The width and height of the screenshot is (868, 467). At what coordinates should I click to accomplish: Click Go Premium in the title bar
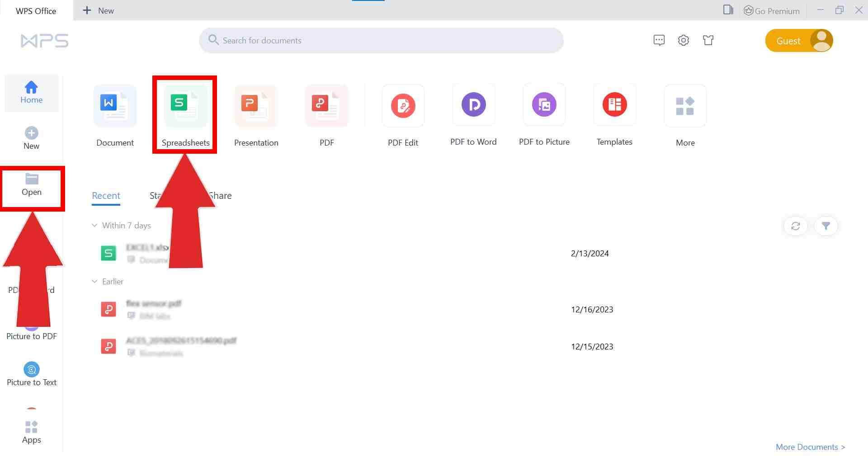[772, 10]
